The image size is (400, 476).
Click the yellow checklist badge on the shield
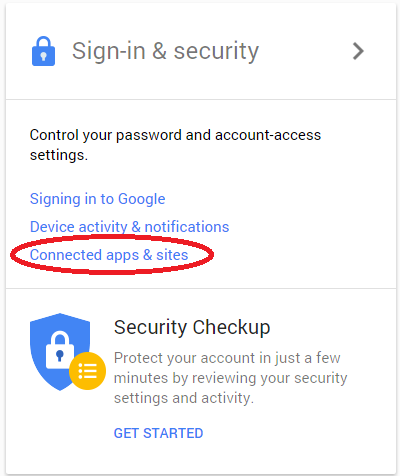coord(87,371)
